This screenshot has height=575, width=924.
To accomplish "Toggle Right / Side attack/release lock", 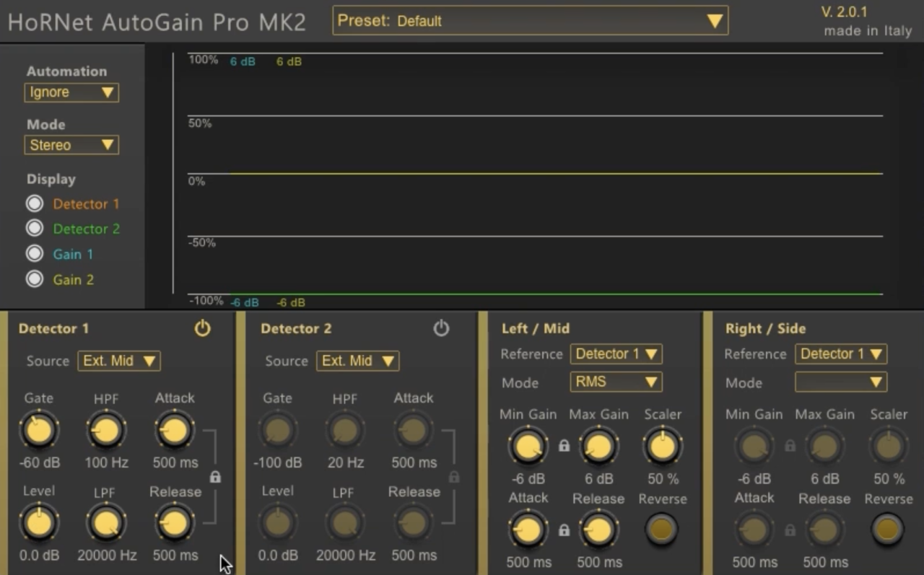I will tap(790, 530).
